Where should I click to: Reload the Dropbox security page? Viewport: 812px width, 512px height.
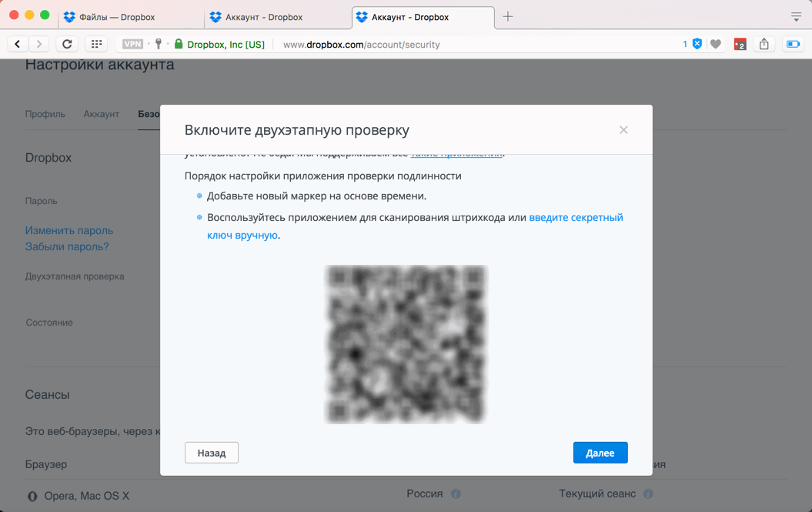point(67,44)
